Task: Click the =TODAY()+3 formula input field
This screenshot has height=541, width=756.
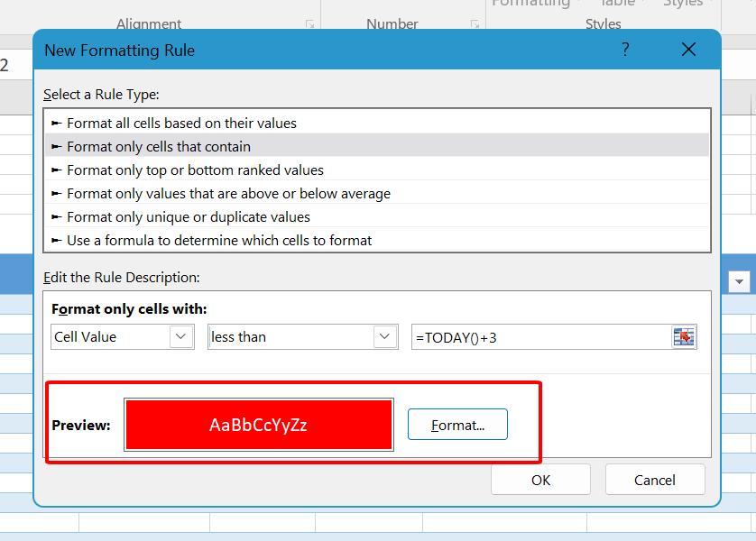Action: pos(541,336)
